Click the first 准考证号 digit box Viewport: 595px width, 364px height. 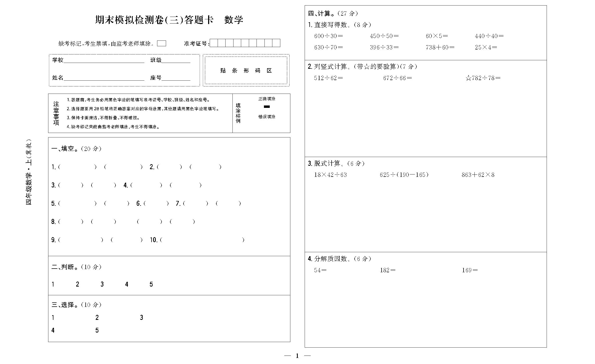(x=214, y=43)
